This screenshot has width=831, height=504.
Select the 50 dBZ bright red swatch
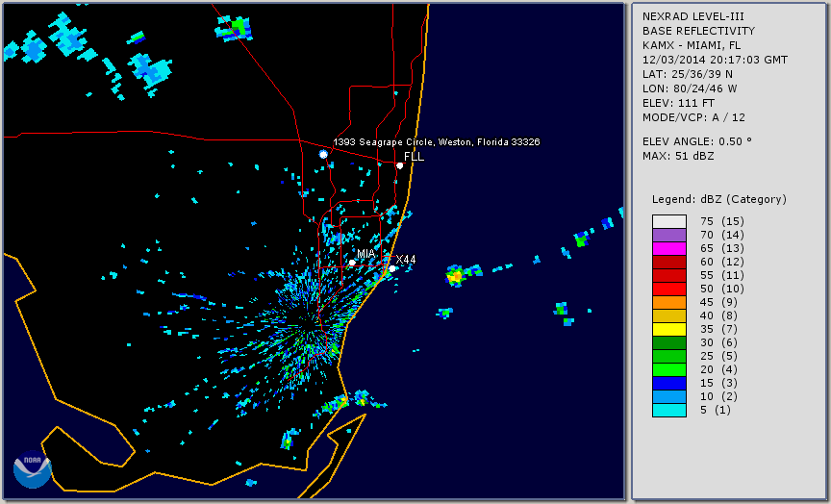pos(669,289)
